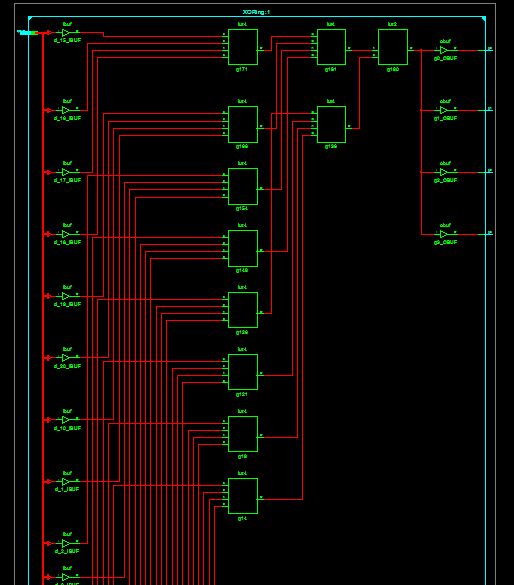
Task: Select the lut4 block labeled g171
Action: (x=243, y=47)
